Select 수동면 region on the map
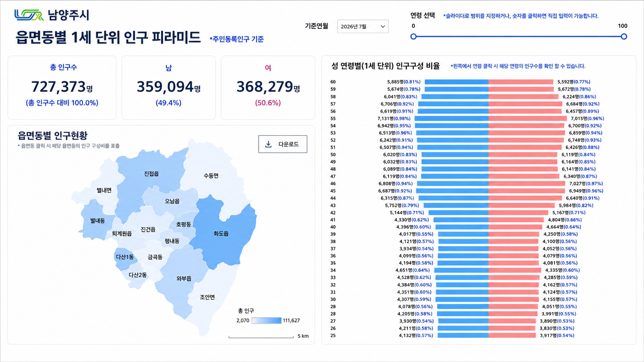The image size is (644, 362). 211,175
